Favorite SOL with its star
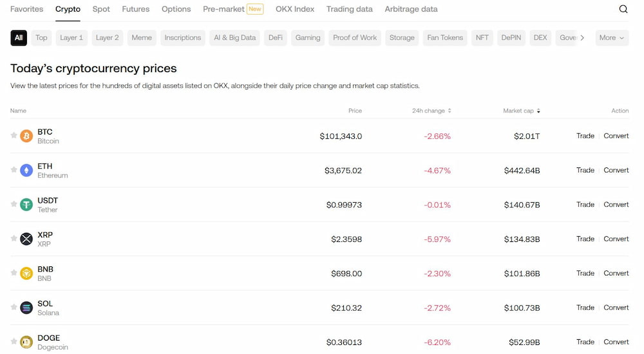 (x=14, y=307)
